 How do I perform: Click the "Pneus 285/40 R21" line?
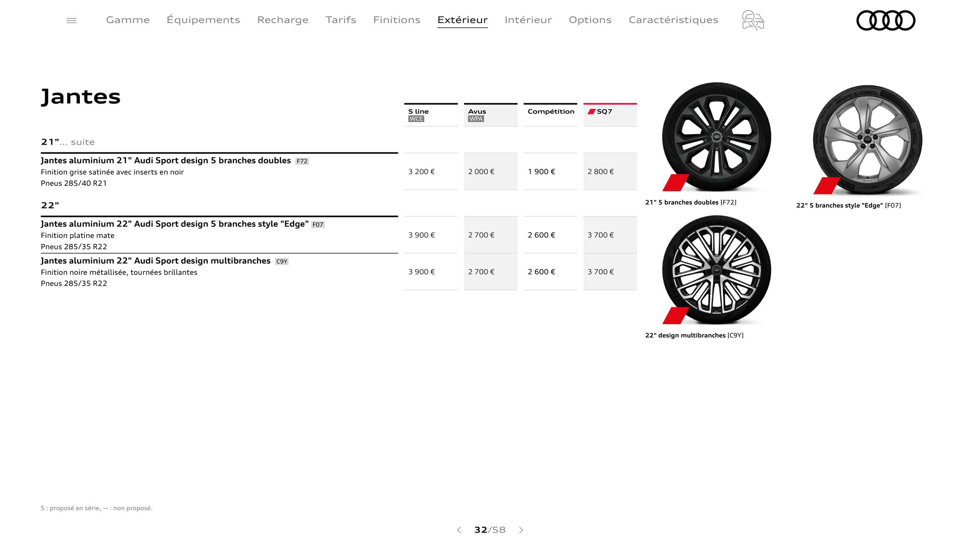(x=74, y=183)
